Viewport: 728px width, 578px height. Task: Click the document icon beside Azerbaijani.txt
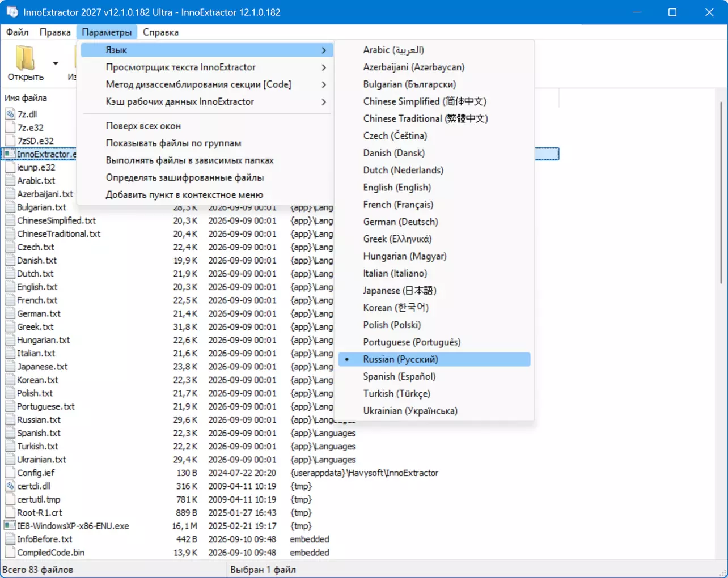coord(10,194)
